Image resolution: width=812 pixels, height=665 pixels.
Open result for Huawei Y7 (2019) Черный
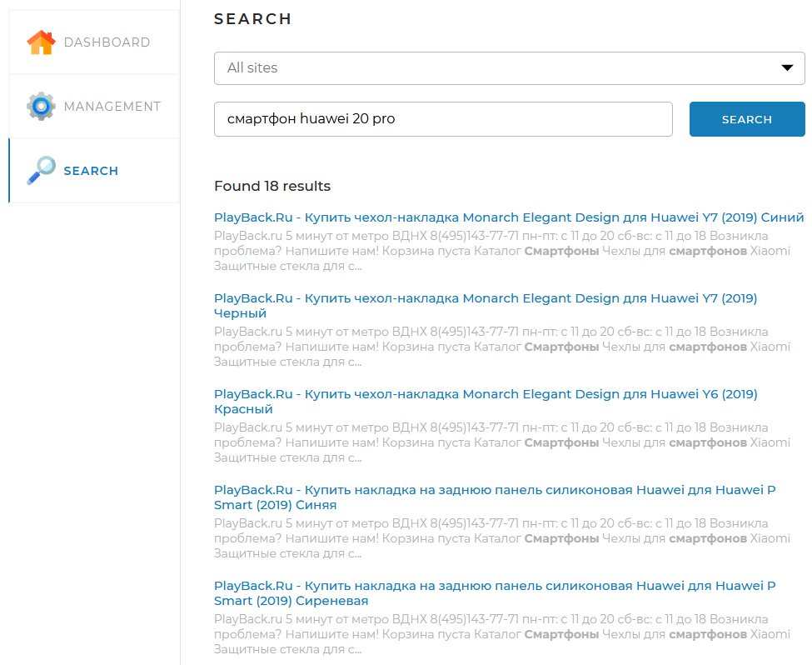pyautogui.click(x=486, y=305)
